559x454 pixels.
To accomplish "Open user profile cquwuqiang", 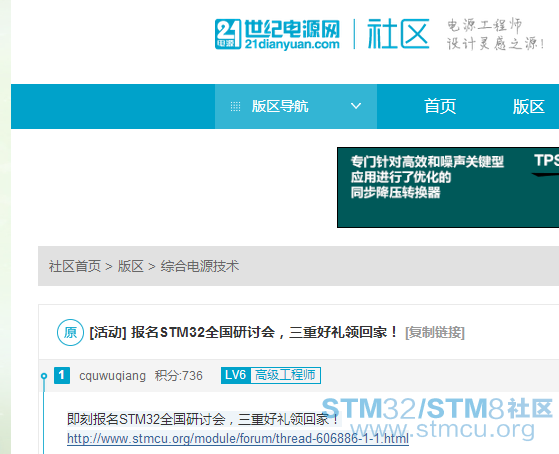I will click(x=112, y=376).
